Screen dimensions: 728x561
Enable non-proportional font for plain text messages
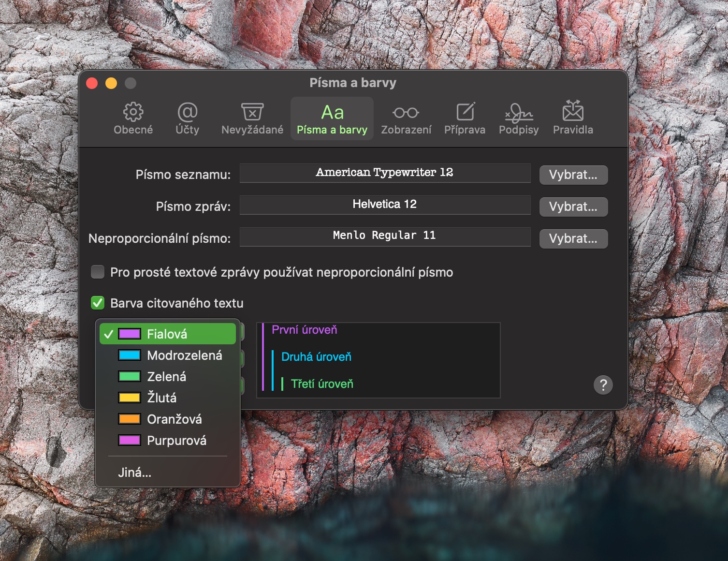[98, 272]
